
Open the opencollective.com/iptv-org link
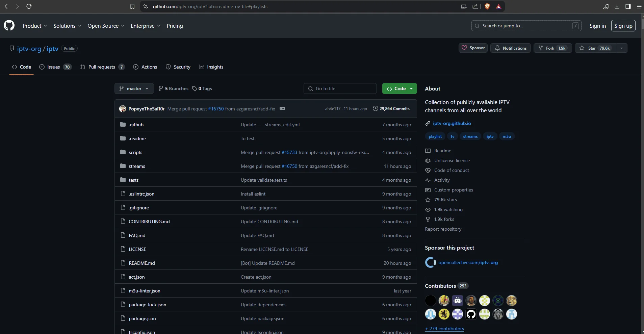[468, 262]
